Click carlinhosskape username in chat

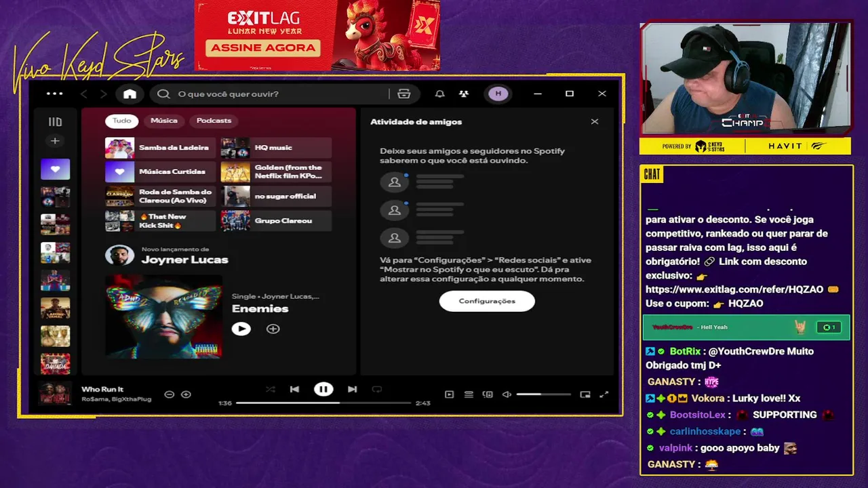(705, 431)
